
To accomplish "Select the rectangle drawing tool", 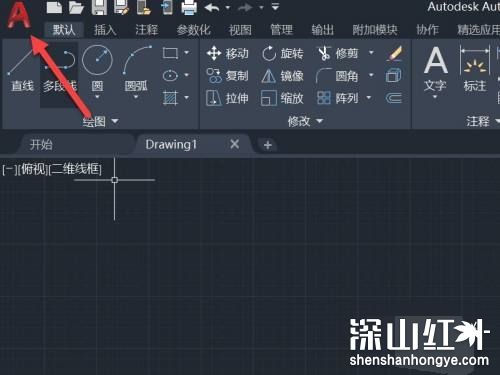I will point(170,53).
